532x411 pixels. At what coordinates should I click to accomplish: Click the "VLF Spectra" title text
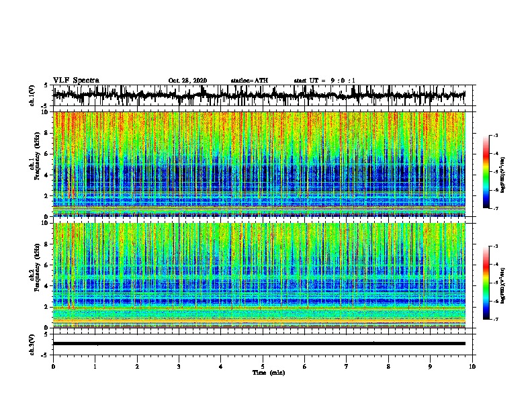click(76, 81)
